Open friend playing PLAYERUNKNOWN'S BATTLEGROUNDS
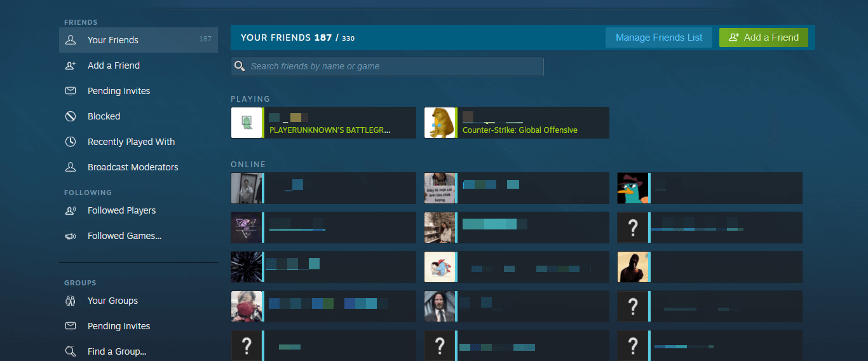Viewport: 868px width, 361px height. [323, 123]
